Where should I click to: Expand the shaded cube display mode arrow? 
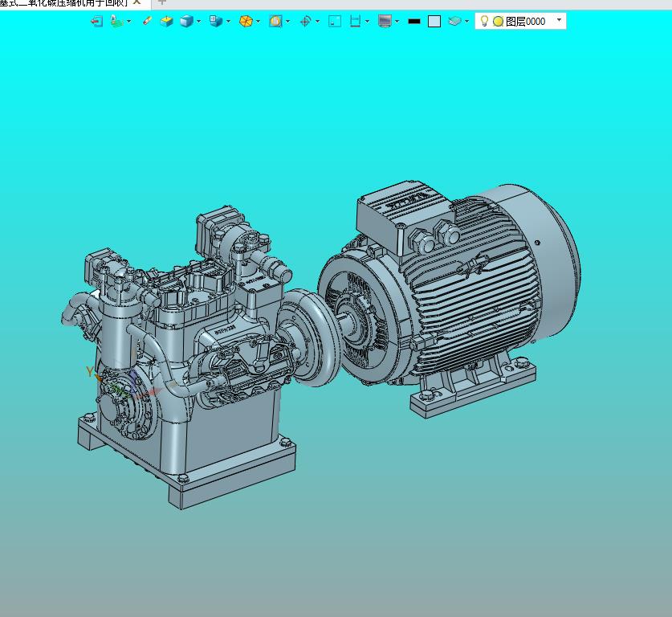(198, 22)
